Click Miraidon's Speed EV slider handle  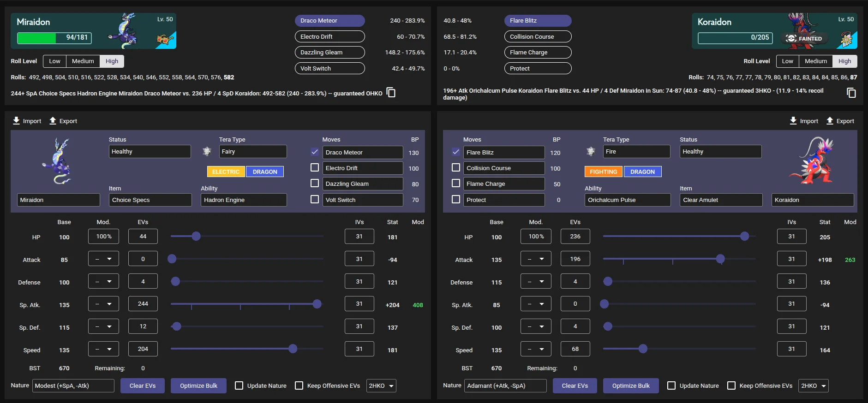coord(293,349)
